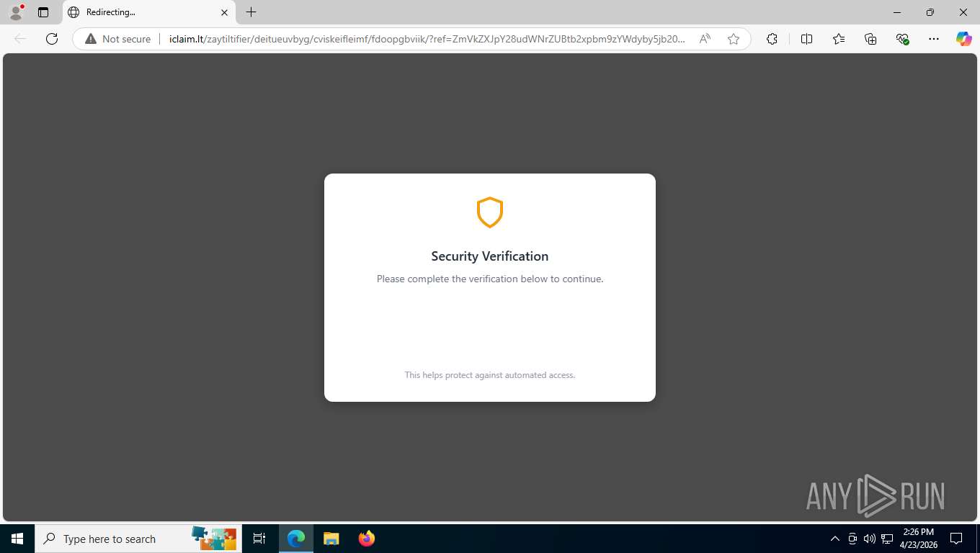Viewport: 980px width, 553px height.
Task: Click the Not secure site info badge
Action: [118, 39]
